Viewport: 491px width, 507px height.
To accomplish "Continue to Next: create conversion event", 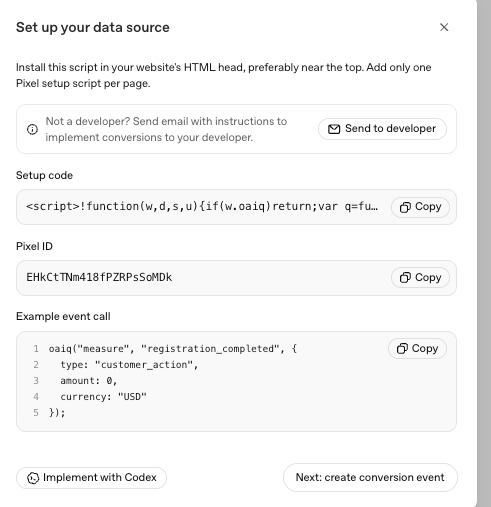I will [x=370, y=477].
